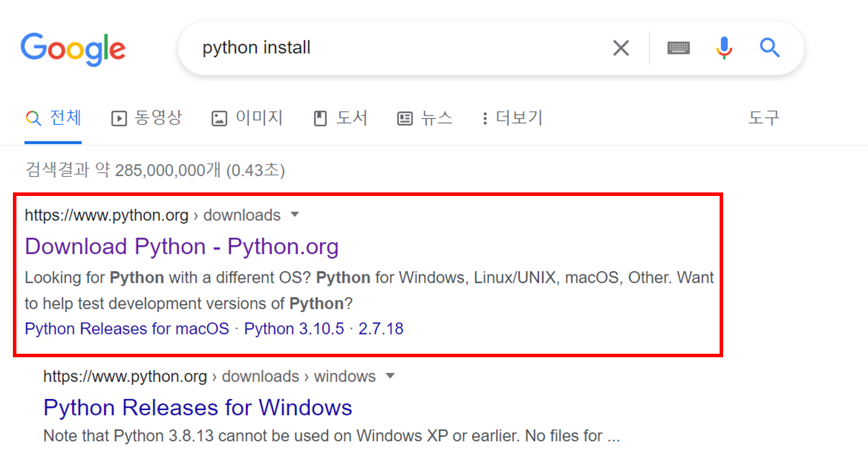
Task: Select the 전체 tab
Action: coord(53,118)
